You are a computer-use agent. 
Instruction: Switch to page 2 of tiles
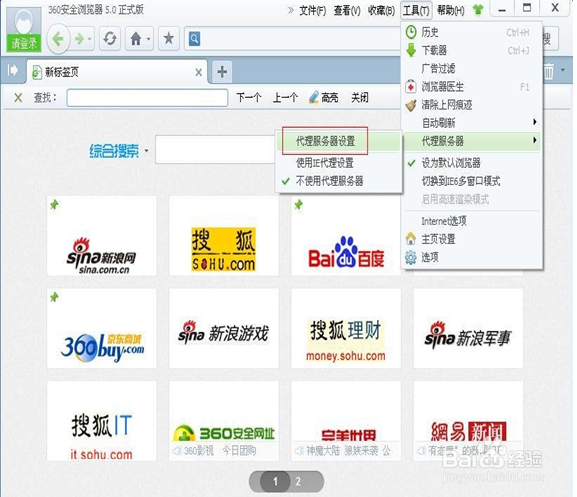click(x=298, y=481)
